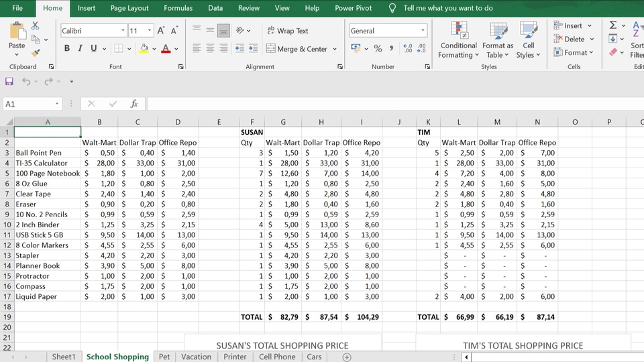Open the Cell Styles gallery
Viewport: 644px width, 362px height.
pyautogui.click(x=529, y=40)
